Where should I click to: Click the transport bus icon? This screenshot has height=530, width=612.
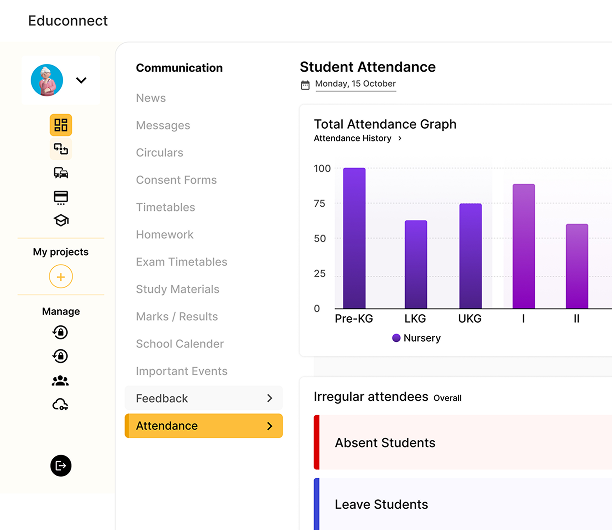(61, 173)
